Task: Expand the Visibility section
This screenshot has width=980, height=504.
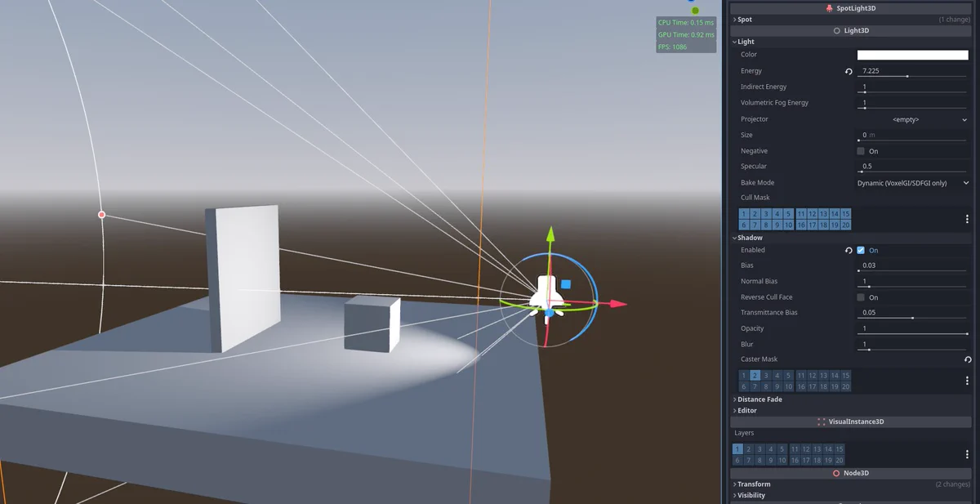Action: [750, 495]
